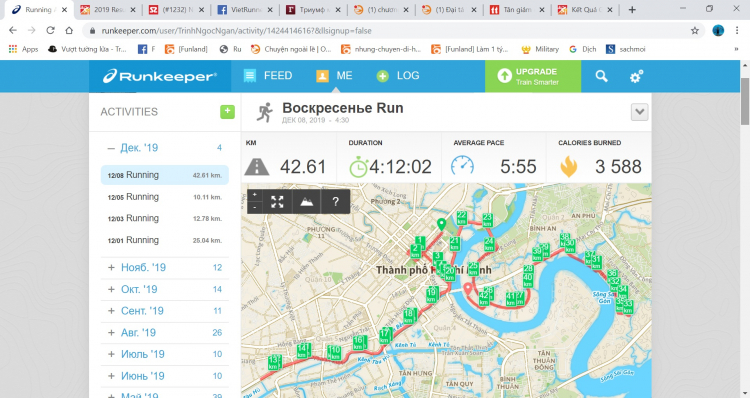Open new browser tab
Image resolution: width=750 pixels, height=398 pixels.
632,10
